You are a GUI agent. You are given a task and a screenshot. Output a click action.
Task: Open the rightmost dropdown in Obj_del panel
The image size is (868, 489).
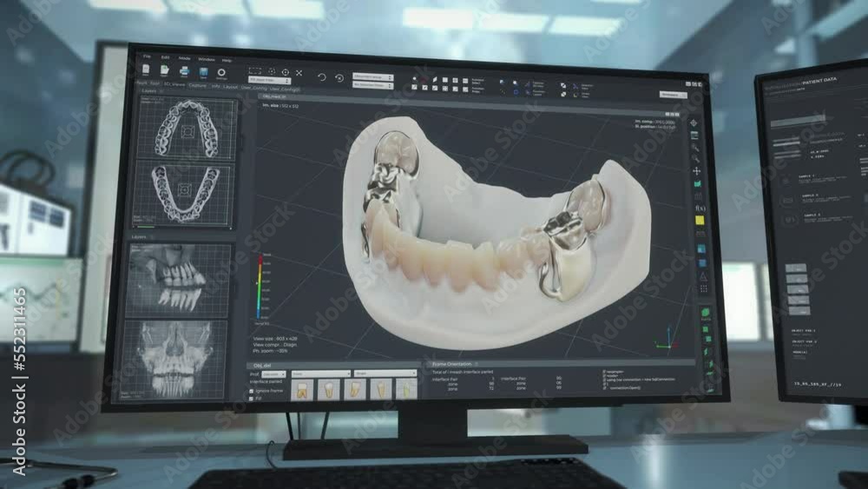point(385,373)
